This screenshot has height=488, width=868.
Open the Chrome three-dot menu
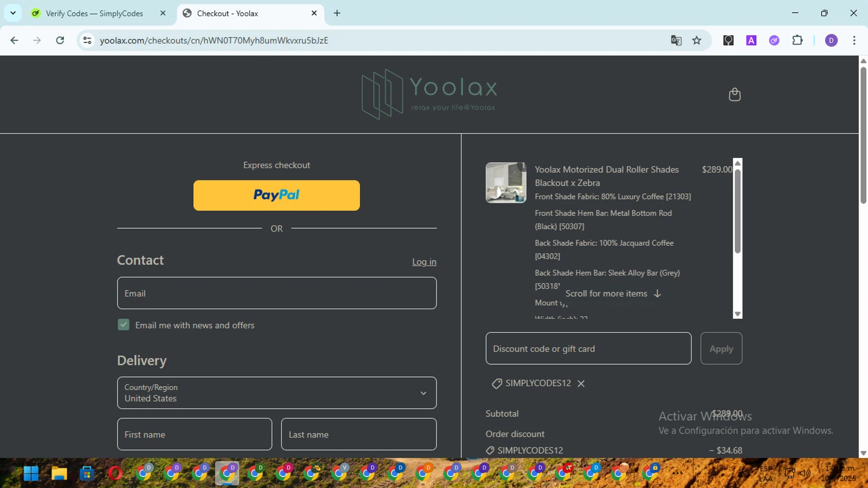pos(854,40)
